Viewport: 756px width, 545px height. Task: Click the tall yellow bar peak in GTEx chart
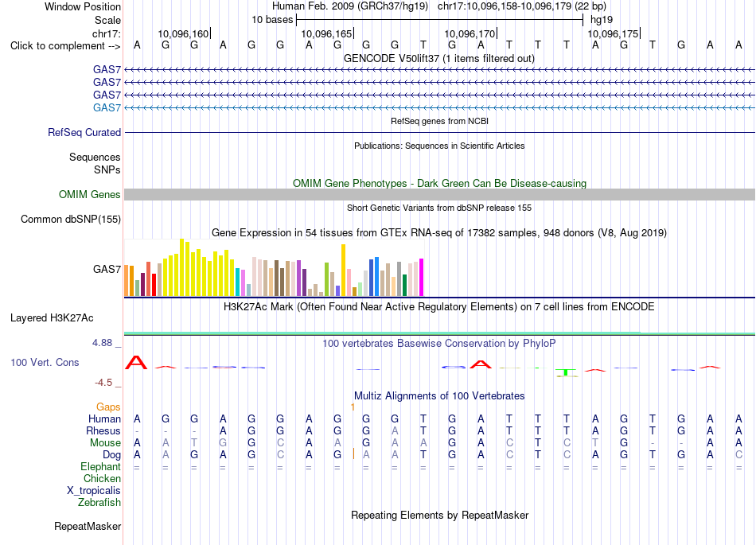pos(181,267)
